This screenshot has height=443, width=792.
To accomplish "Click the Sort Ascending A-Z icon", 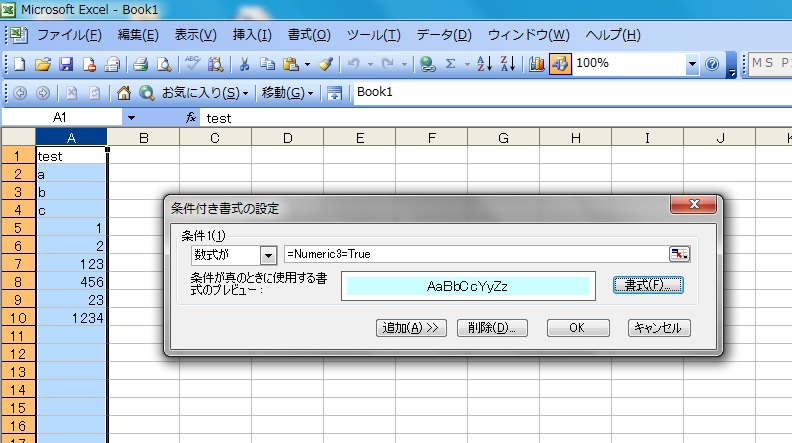I will coord(483,64).
